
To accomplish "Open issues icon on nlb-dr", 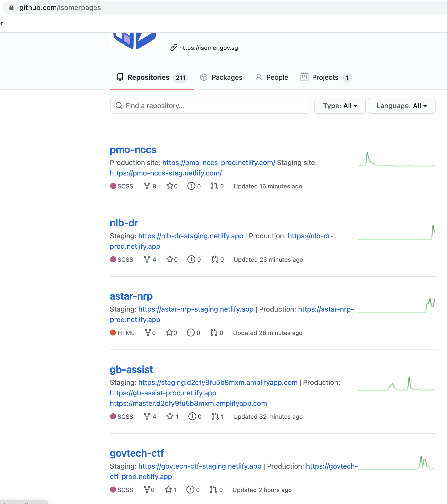I will point(191,259).
